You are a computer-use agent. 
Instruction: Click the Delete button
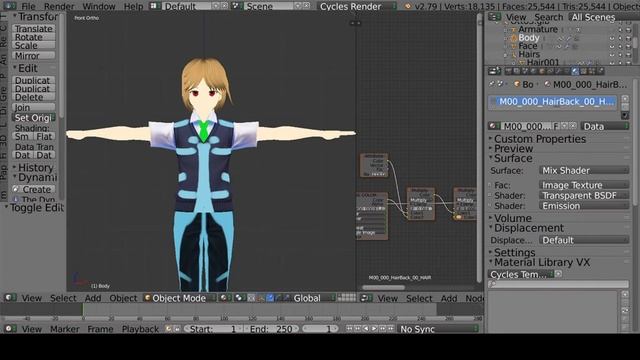click(x=34, y=97)
